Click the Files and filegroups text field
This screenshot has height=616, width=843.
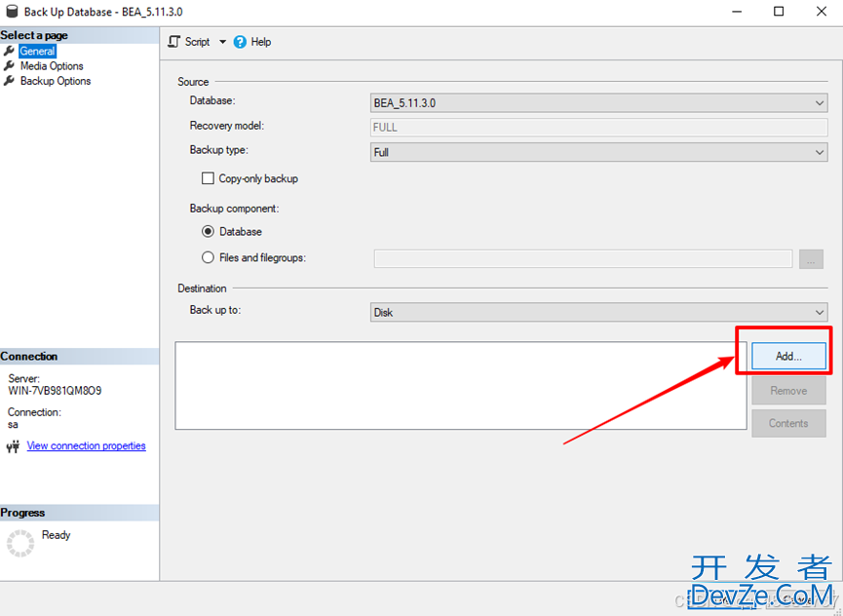(x=583, y=258)
